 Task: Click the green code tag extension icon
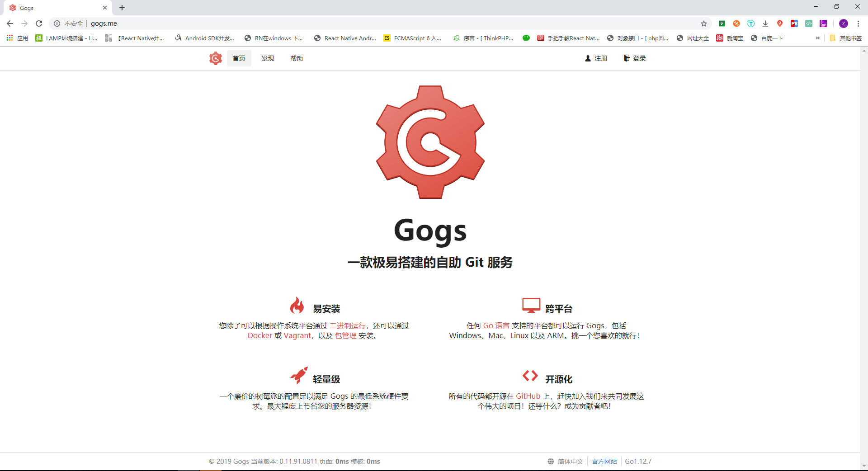809,24
